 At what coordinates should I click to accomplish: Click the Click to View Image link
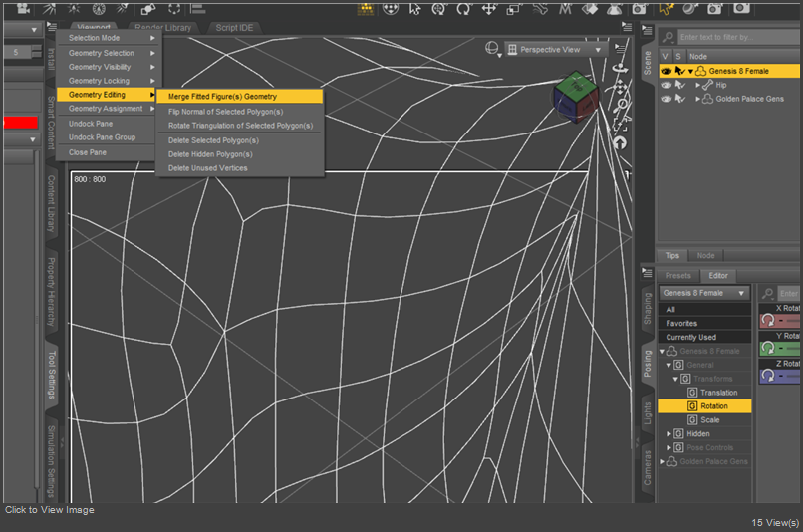[50, 510]
